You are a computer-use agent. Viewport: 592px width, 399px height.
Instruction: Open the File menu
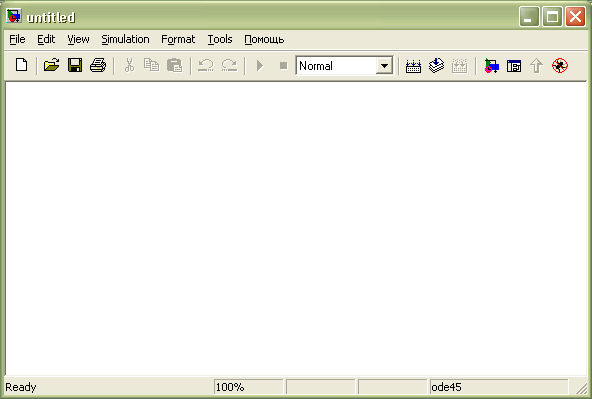coord(17,39)
